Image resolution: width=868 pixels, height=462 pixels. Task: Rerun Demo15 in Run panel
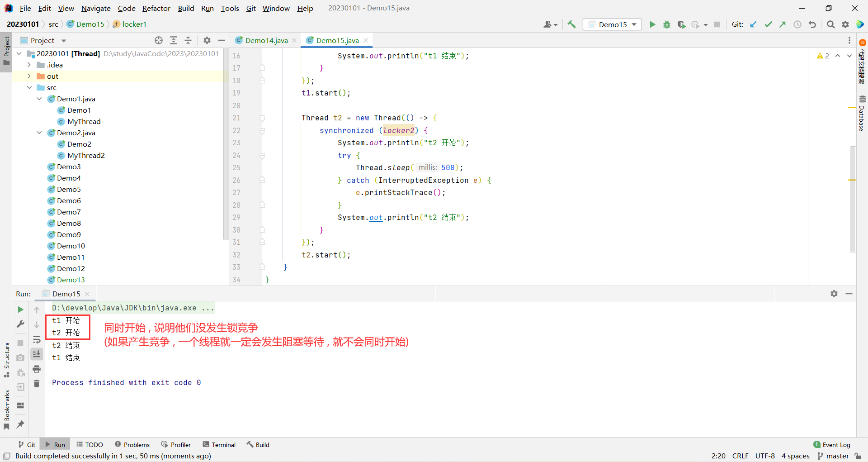pyautogui.click(x=20, y=310)
